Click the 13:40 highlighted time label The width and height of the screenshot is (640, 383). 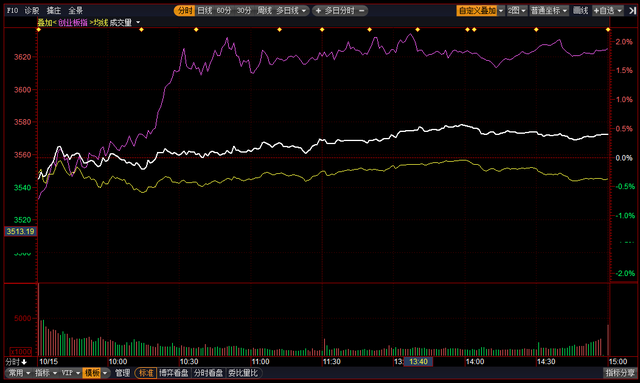(418, 362)
